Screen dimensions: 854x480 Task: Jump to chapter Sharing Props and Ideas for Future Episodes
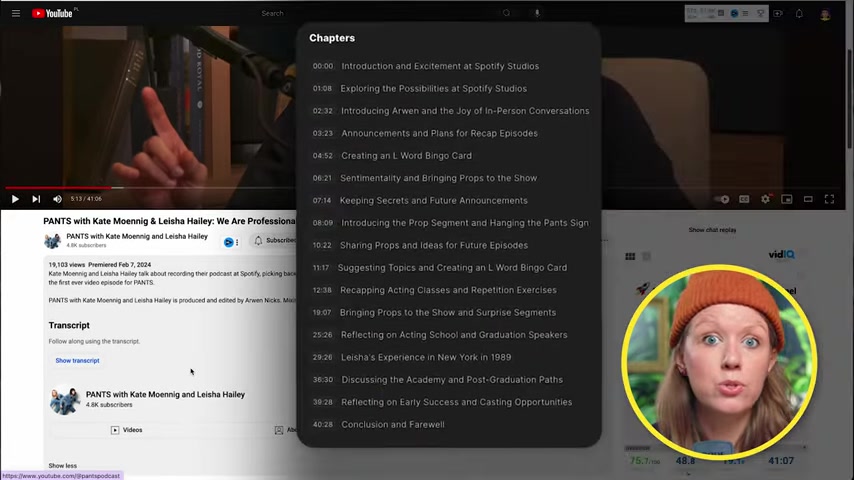434,245
